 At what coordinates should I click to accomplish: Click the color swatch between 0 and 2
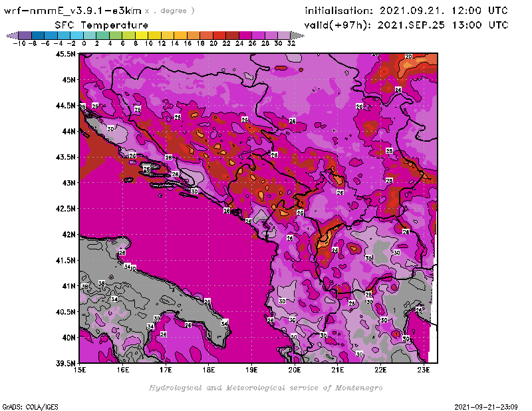90,36
